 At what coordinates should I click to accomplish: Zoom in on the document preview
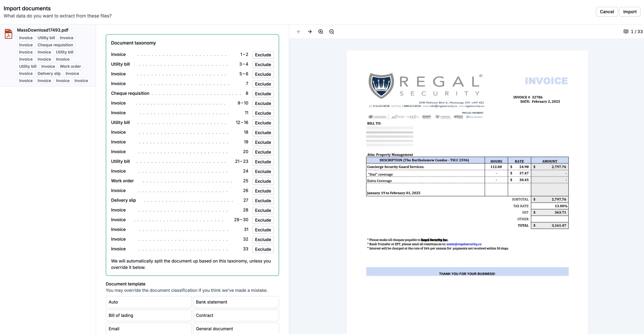321,32
